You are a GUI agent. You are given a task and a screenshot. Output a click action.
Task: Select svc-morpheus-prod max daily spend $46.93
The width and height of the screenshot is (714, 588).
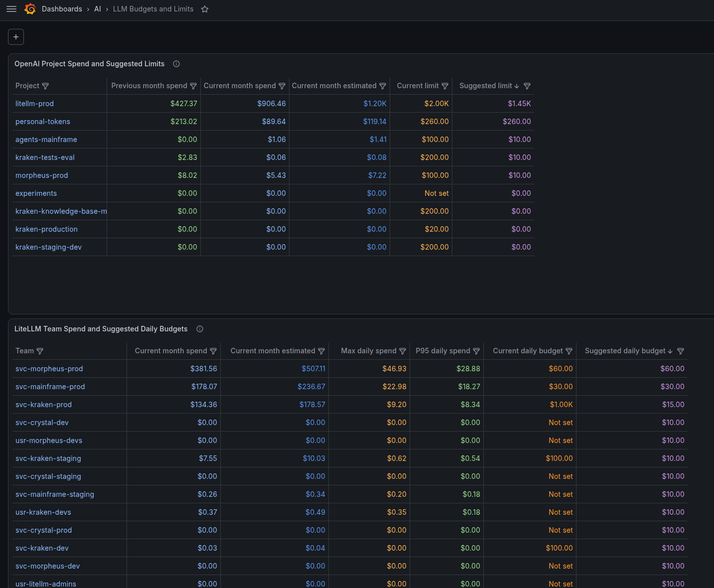click(x=395, y=369)
